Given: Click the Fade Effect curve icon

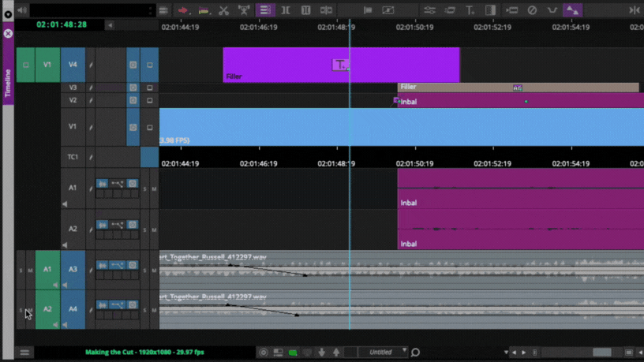Looking at the screenshot, I should tap(552, 10).
